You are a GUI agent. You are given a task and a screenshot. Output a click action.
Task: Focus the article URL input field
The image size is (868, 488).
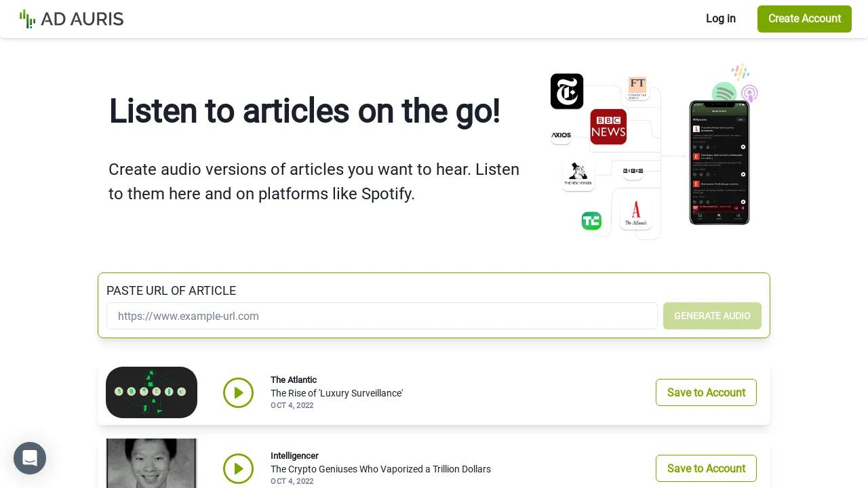(382, 316)
